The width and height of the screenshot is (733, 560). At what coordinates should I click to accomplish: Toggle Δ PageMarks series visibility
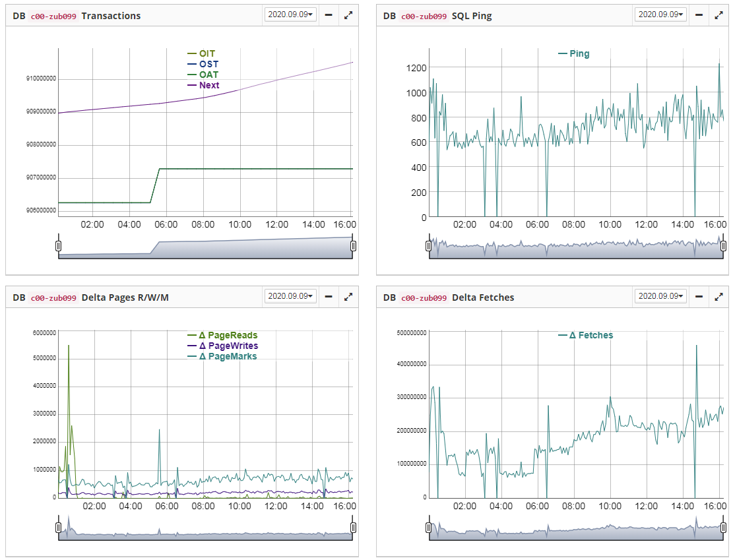point(222,356)
